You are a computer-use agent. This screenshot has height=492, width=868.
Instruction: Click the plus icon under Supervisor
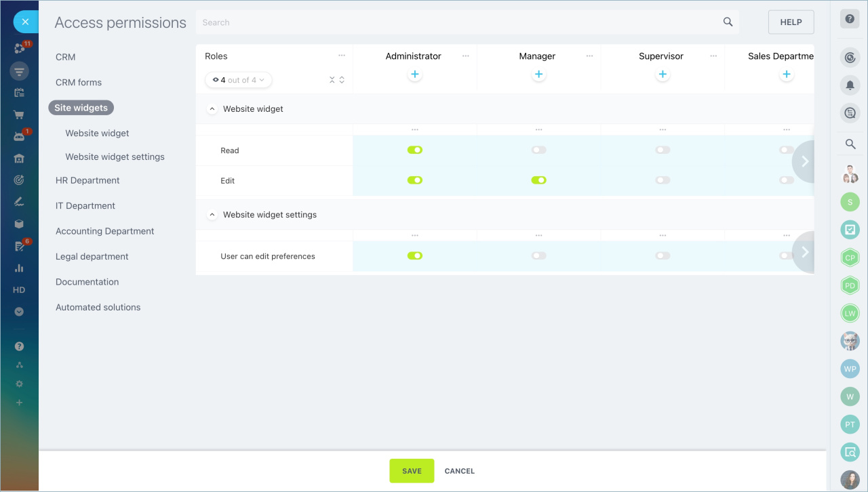[x=663, y=75]
